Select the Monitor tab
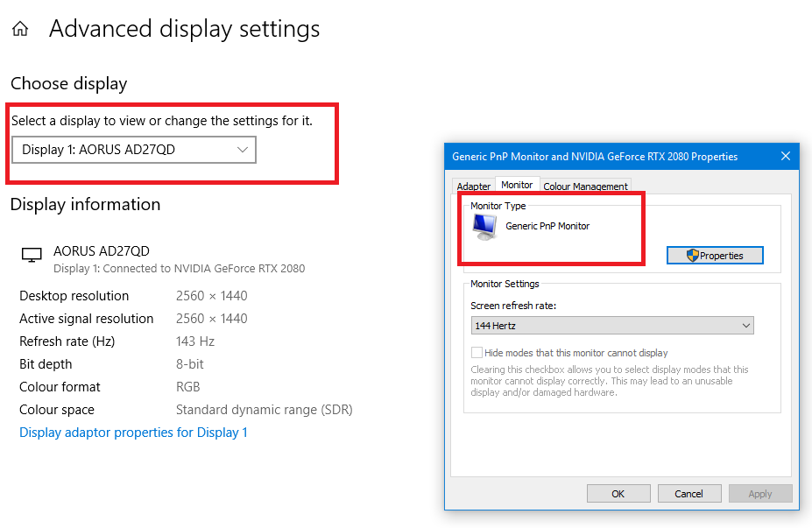Viewport: 812px width, 528px height. tap(517, 185)
